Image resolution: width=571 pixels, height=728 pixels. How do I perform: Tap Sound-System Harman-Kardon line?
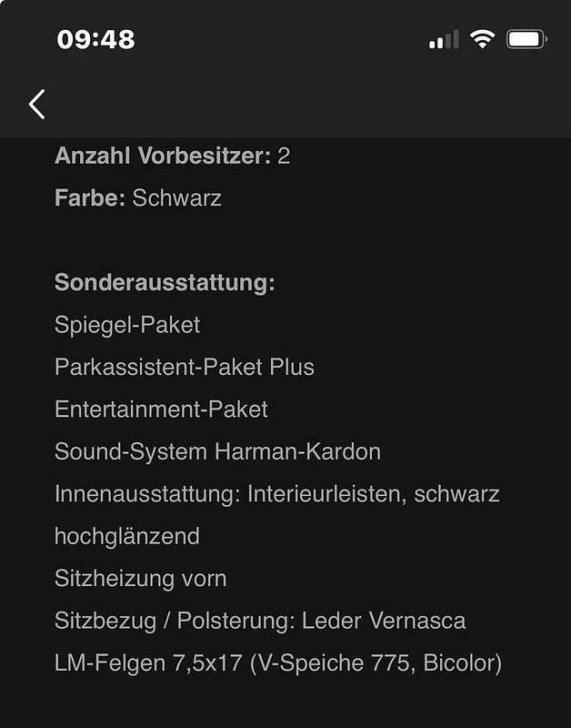click(x=217, y=451)
